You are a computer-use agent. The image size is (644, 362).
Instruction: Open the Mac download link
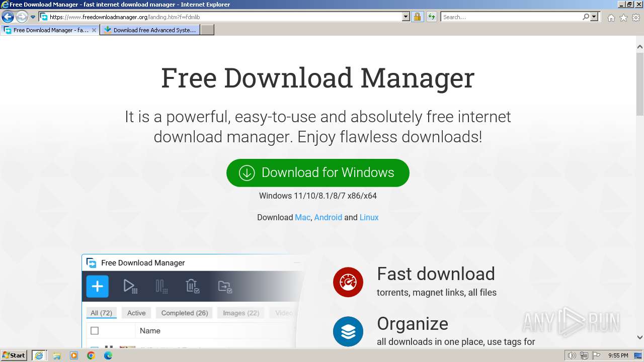click(x=302, y=217)
